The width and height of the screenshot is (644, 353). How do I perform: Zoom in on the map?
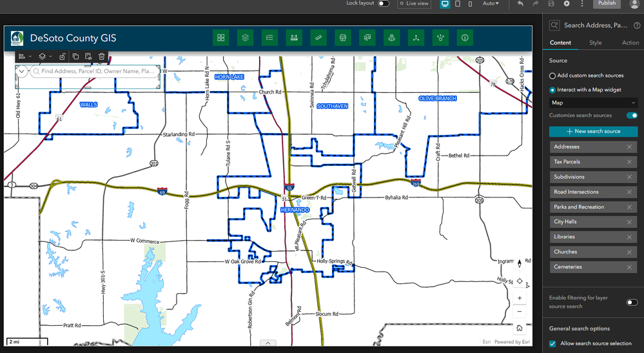pyautogui.click(x=520, y=298)
